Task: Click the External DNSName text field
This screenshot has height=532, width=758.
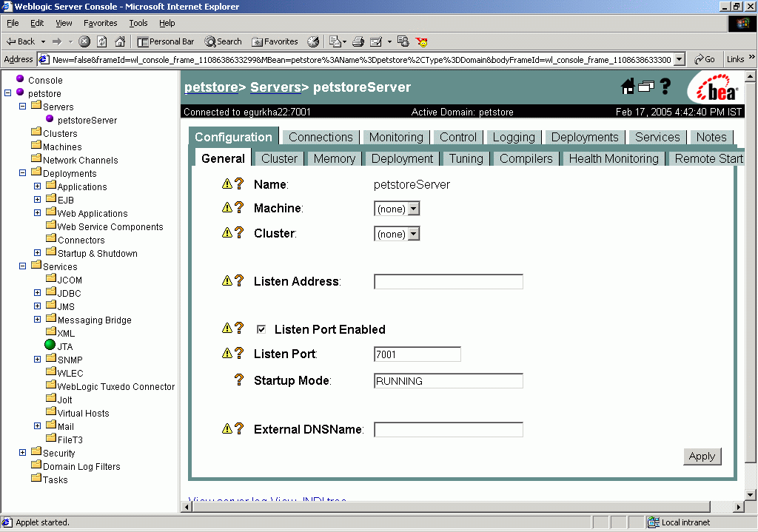Action: [448, 430]
